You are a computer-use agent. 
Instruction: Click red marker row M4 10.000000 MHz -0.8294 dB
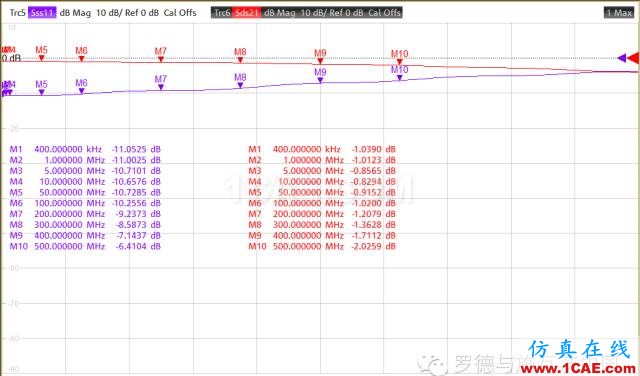coord(322,182)
